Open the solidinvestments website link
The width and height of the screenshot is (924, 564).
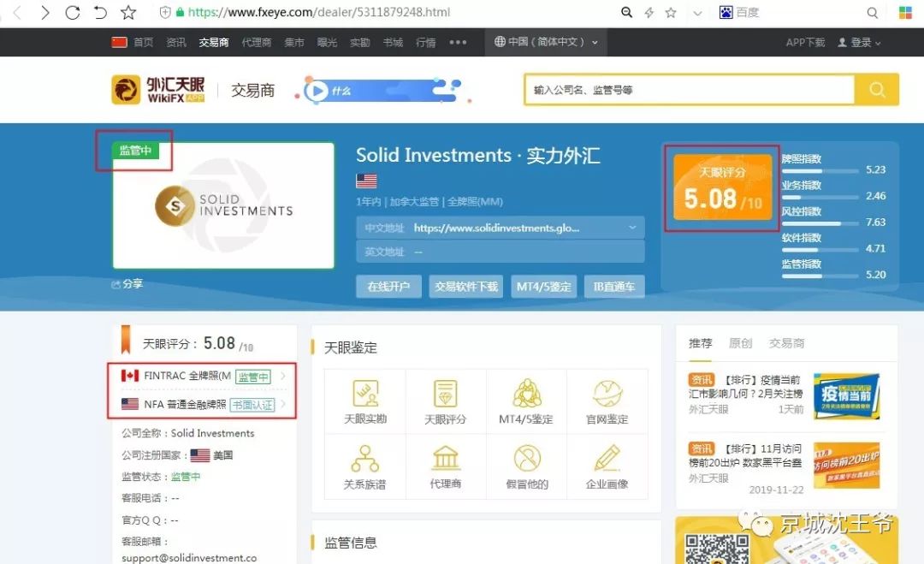tap(496, 228)
